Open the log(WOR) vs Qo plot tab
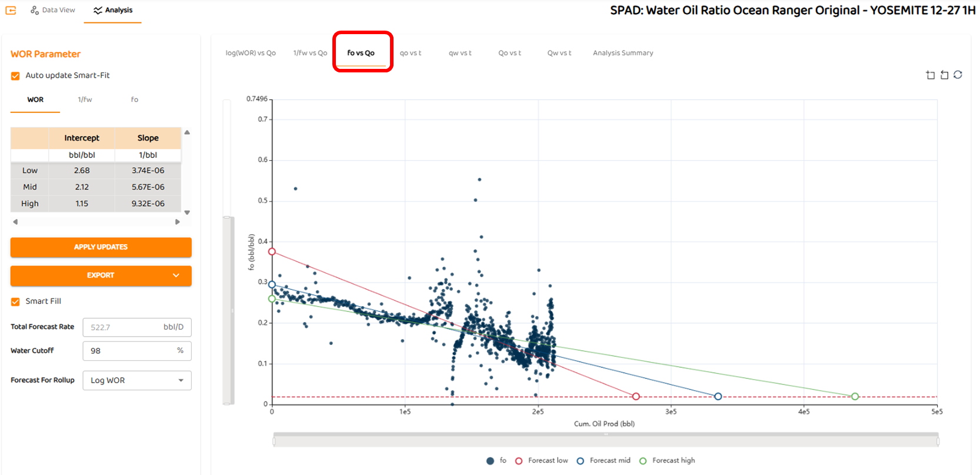This screenshot has width=980, height=475. click(251, 53)
